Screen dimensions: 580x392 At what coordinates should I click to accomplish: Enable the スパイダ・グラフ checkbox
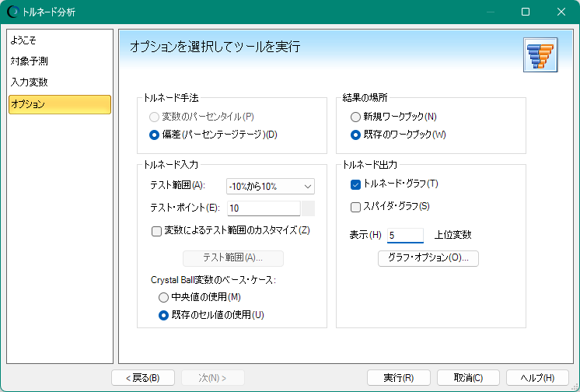tap(356, 207)
